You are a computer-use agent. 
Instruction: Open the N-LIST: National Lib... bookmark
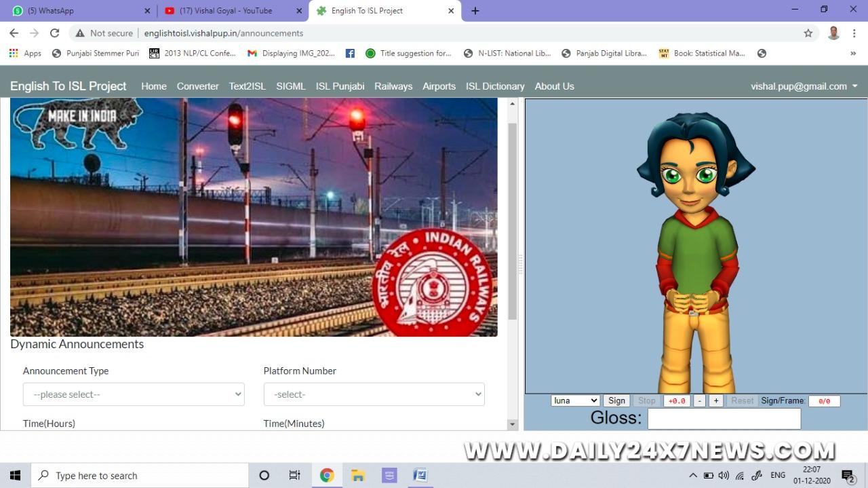507,53
